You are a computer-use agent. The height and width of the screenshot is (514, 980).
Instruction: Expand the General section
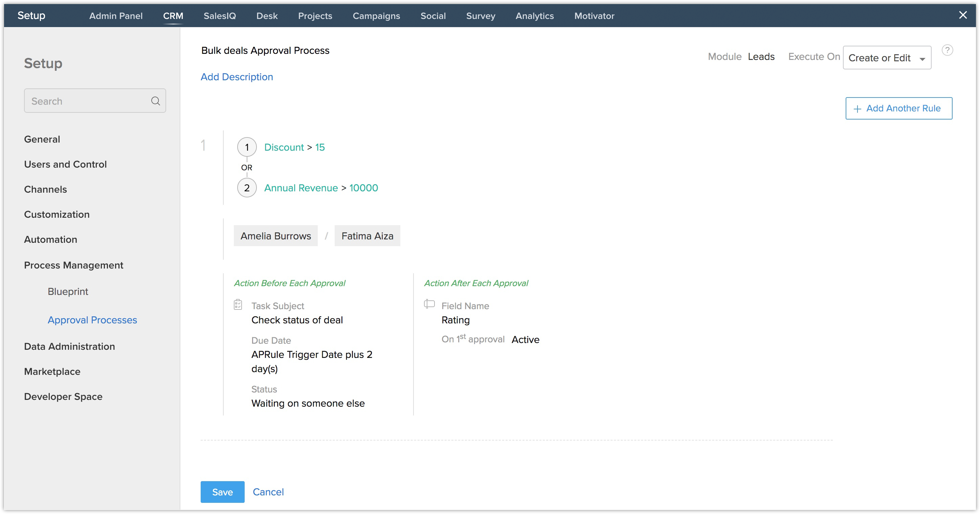(42, 139)
